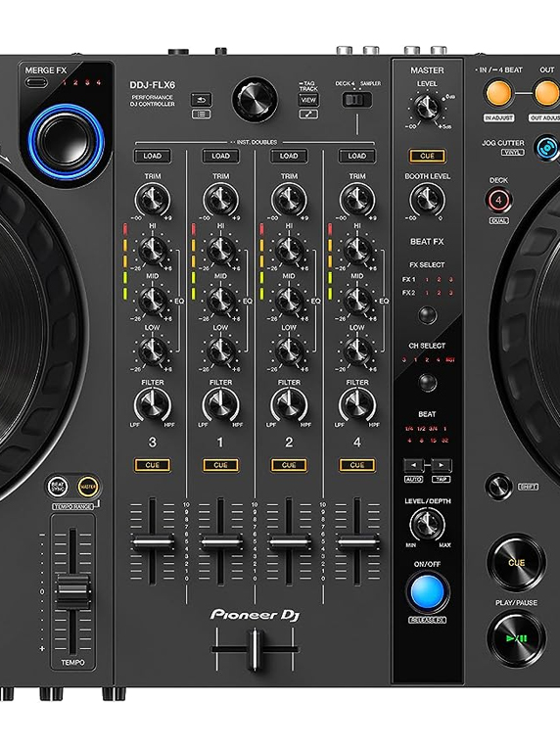The image size is (560, 748).
Task: Toggle the tempo MASTER button
Action: click(88, 487)
